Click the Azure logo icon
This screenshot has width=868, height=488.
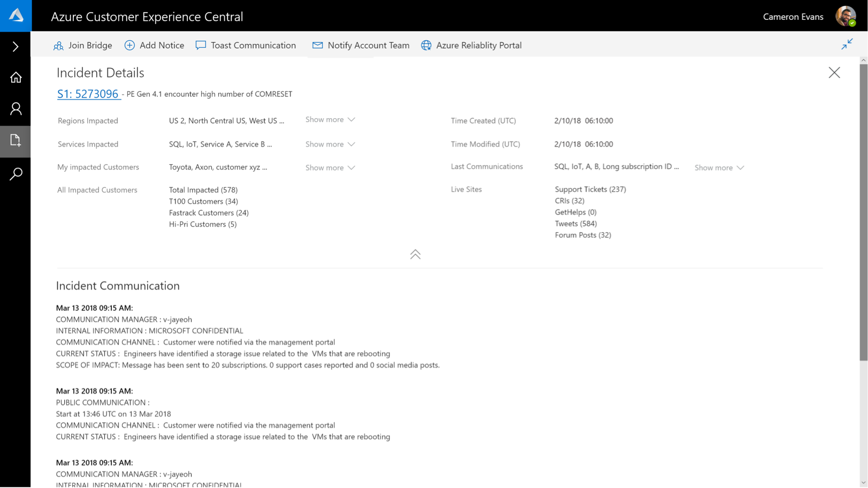point(16,16)
